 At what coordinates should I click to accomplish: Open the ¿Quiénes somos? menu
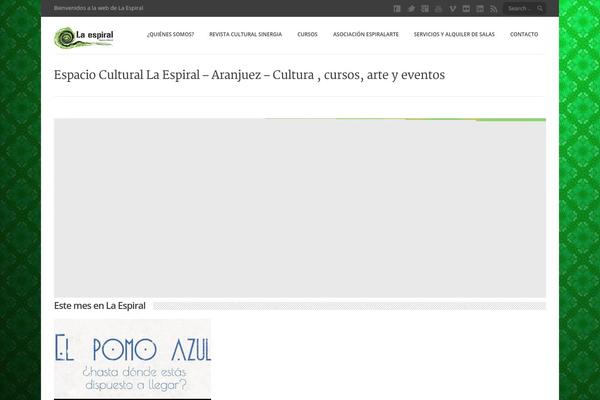[170, 34]
